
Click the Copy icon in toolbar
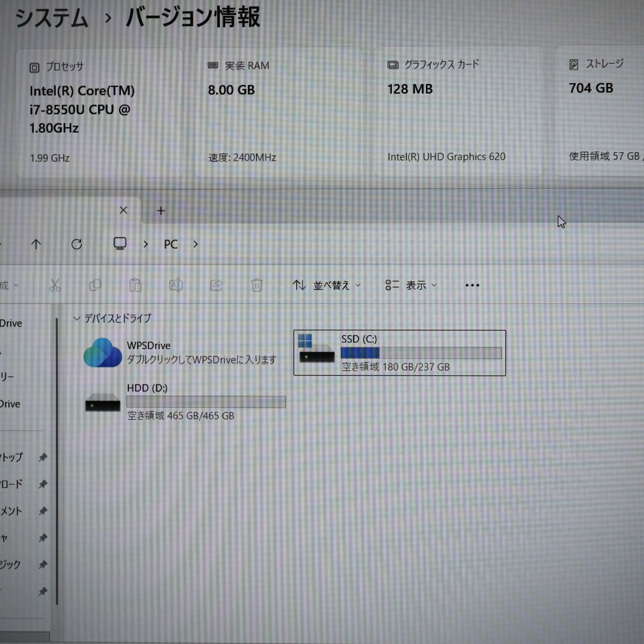click(x=95, y=285)
